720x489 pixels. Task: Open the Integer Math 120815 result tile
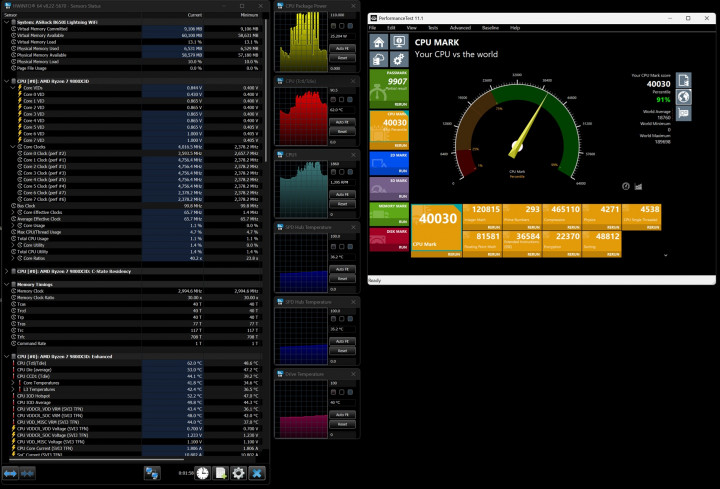482,217
